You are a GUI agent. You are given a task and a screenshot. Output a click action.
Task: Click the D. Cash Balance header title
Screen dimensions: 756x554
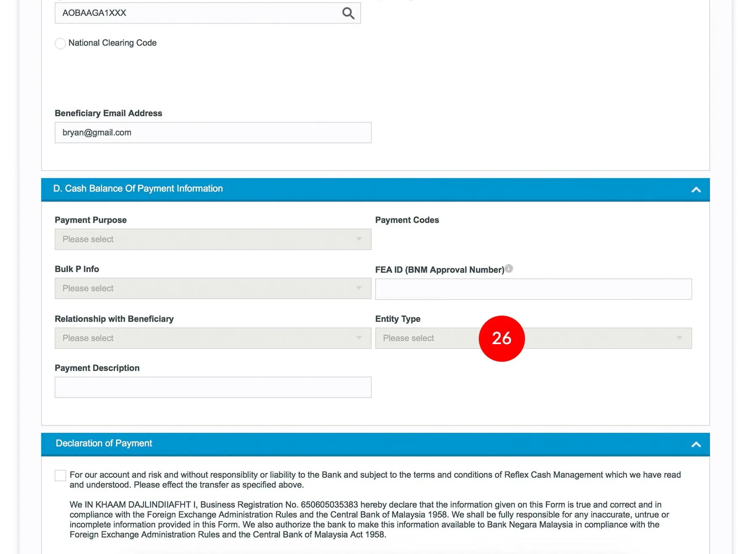point(138,189)
